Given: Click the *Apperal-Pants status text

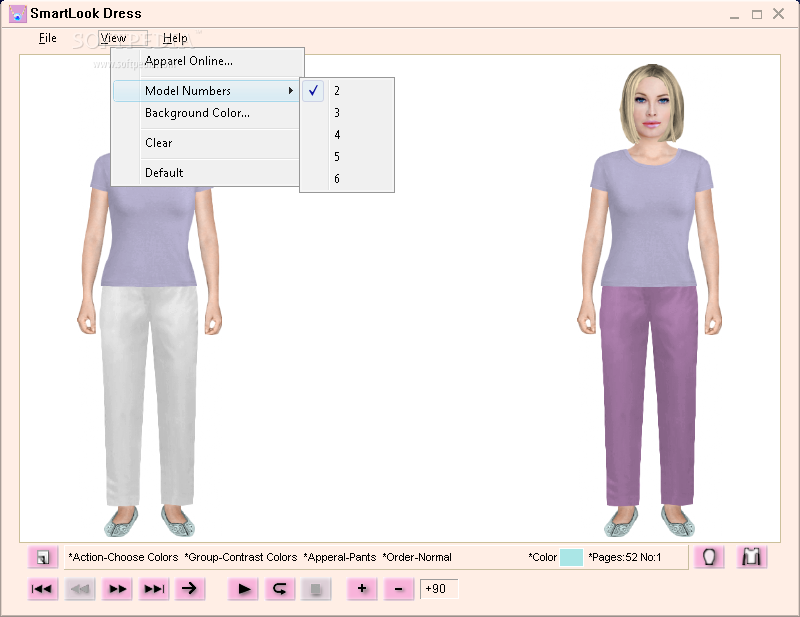Looking at the screenshot, I should 340,557.
